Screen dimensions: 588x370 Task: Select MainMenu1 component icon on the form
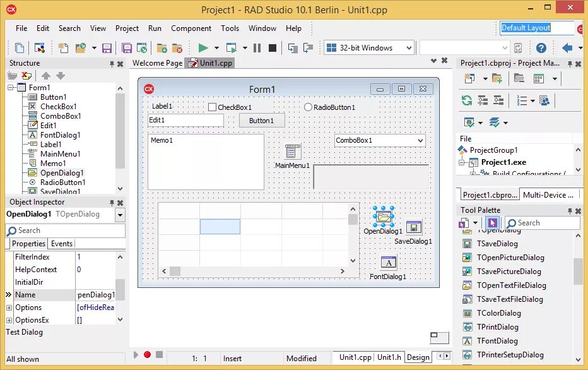pos(293,152)
